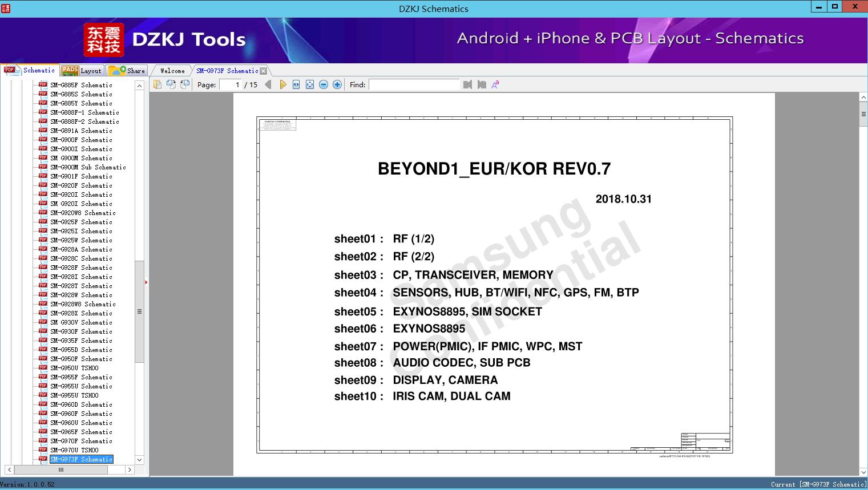The width and height of the screenshot is (868, 490).
Task: Open the Welcome document tab
Action: coord(172,71)
